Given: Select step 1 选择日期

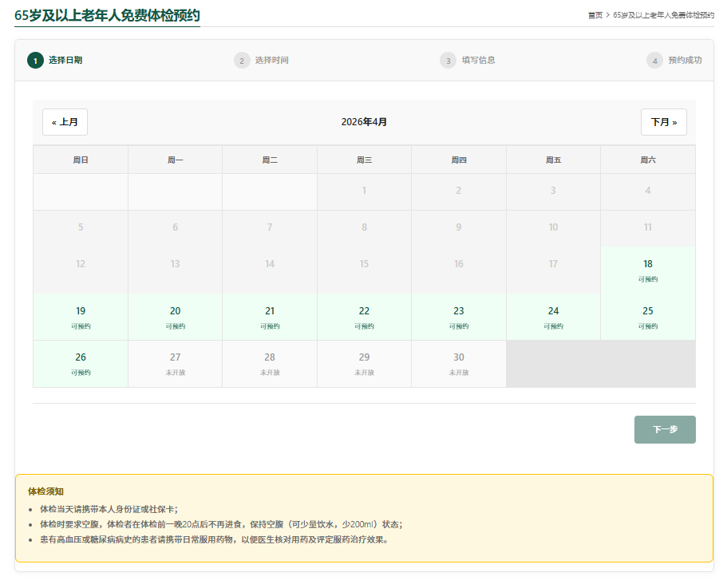Looking at the screenshot, I should (x=55, y=61).
